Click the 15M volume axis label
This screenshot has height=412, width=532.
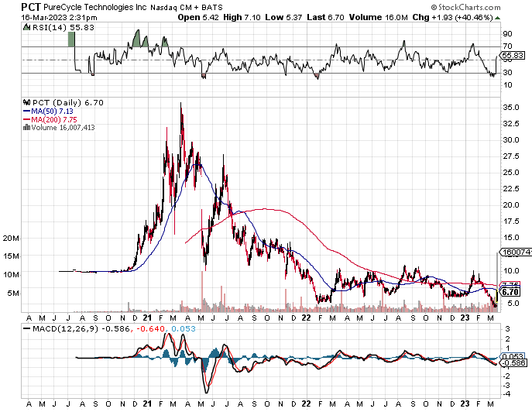(11, 256)
